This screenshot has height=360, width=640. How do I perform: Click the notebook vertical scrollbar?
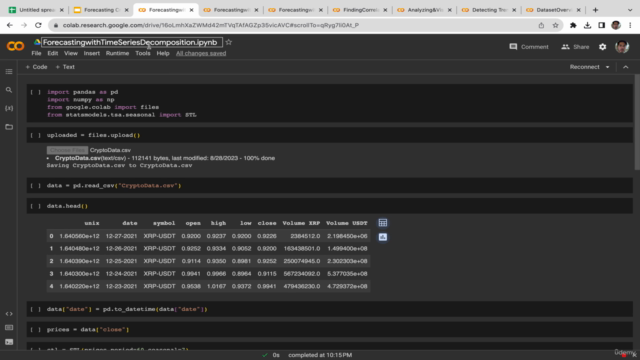tap(637, 122)
